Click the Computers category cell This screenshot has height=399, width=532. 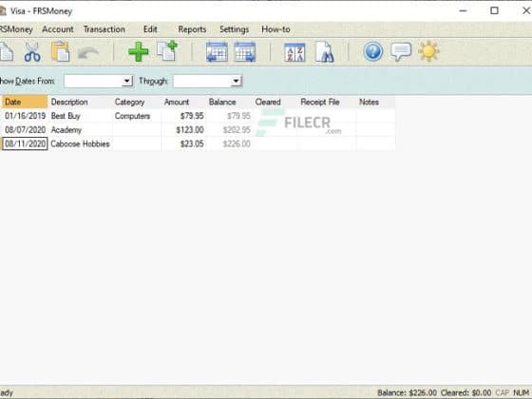pos(137,116)
